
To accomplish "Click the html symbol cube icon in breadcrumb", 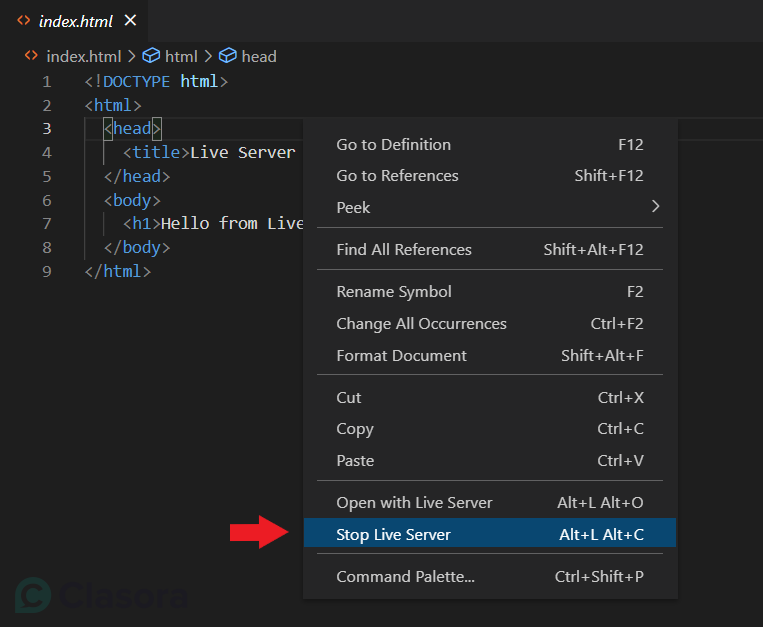I will [151, 56].
